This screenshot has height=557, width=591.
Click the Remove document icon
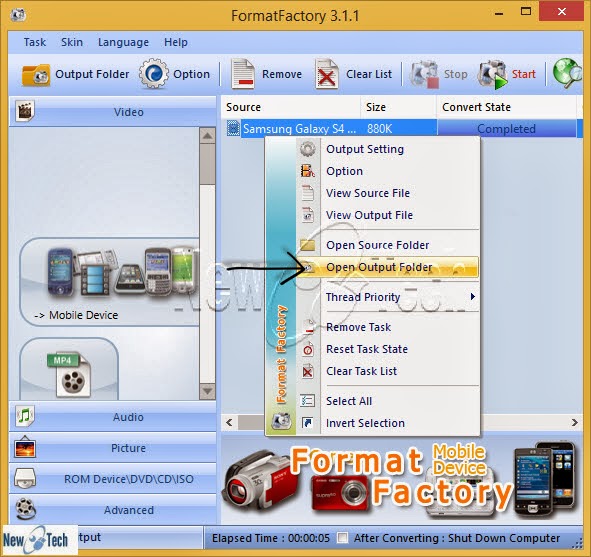click(242, 74)
